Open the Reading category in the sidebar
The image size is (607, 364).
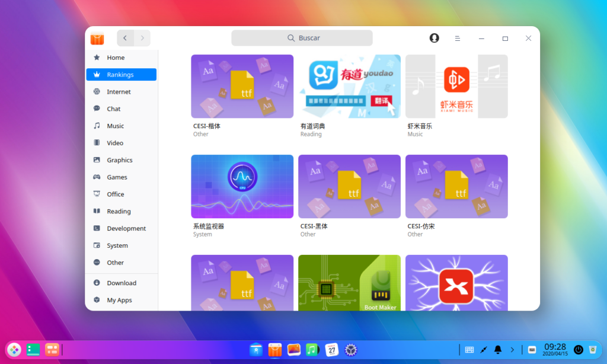(121, 210)
